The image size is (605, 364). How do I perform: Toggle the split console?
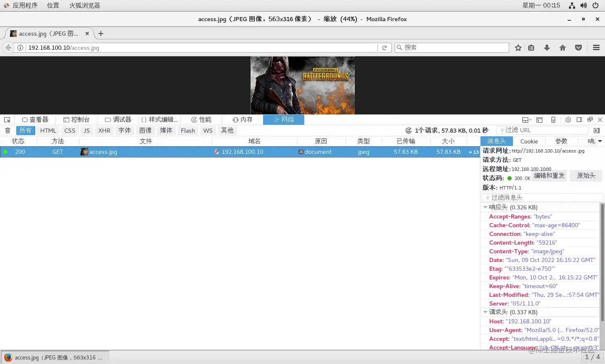pos(539,120)
